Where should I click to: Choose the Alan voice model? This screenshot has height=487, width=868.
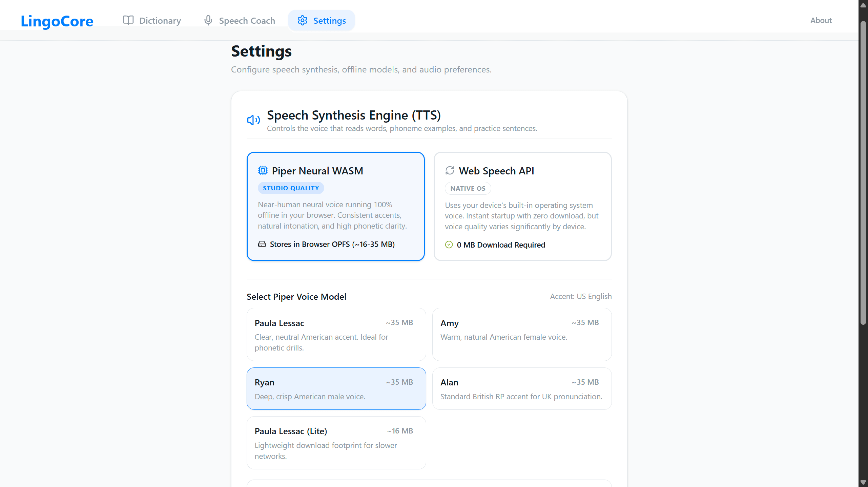click(x=522, y=388)
